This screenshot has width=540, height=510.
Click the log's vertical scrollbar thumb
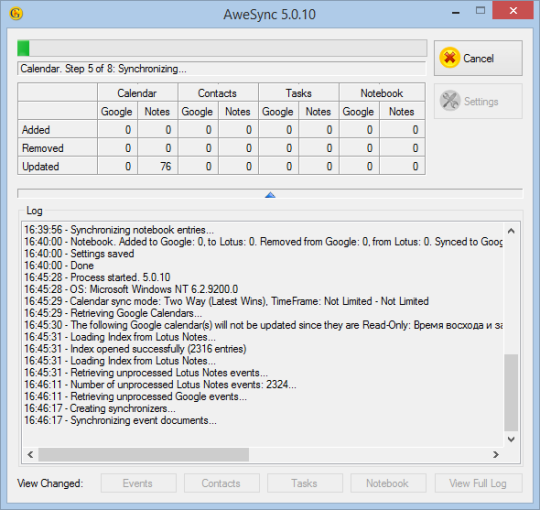pos(511,392)
